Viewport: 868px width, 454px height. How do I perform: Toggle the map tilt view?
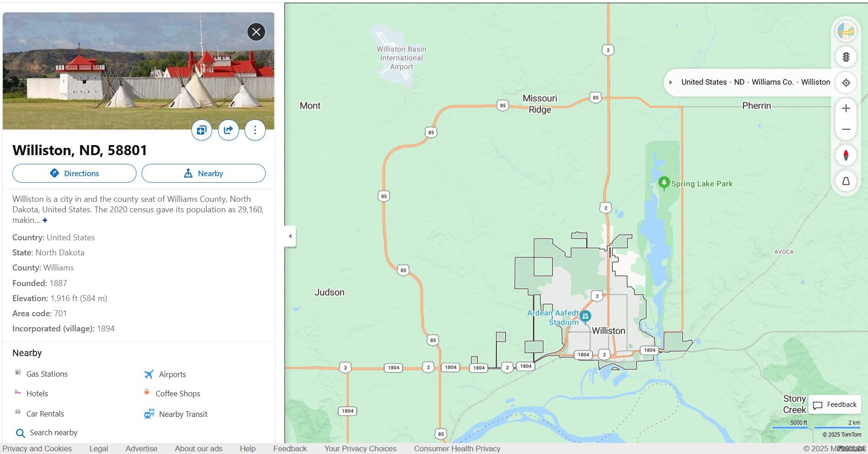point(846,181)
